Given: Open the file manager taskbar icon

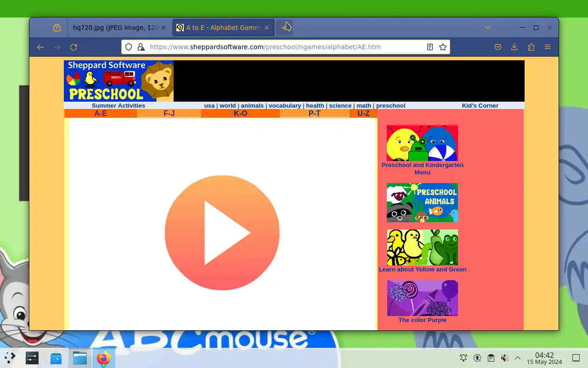Looking at the screenshot, I should pos(80,357).
